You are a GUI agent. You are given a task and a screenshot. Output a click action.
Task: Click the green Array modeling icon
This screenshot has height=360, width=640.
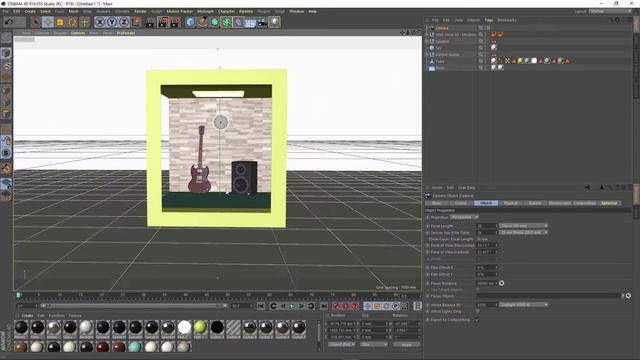click(226, 22)
